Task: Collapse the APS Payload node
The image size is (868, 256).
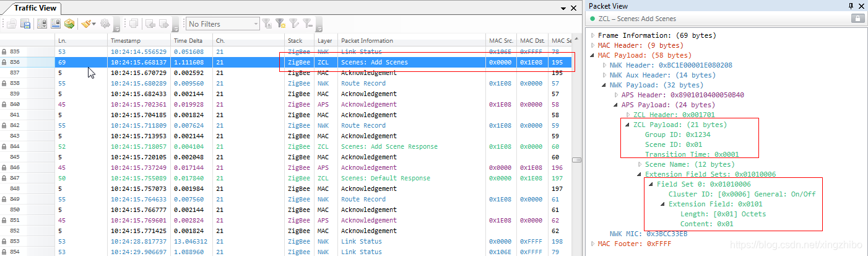Action: 617,105
